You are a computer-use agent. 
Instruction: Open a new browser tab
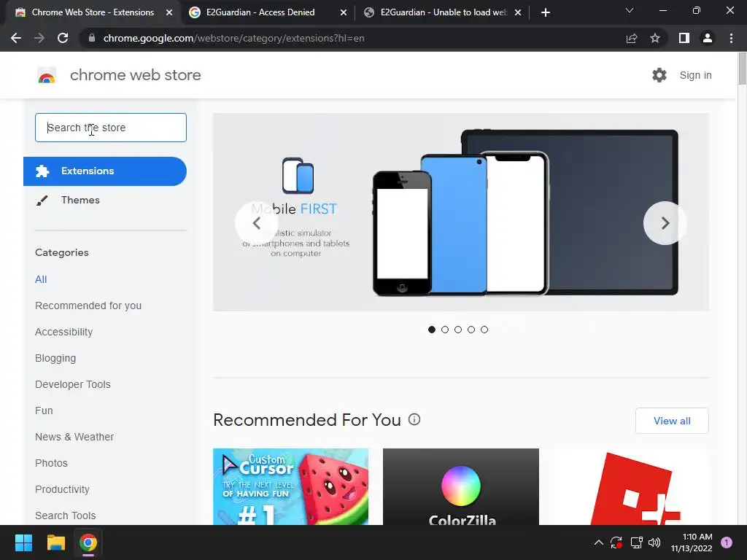546,12
